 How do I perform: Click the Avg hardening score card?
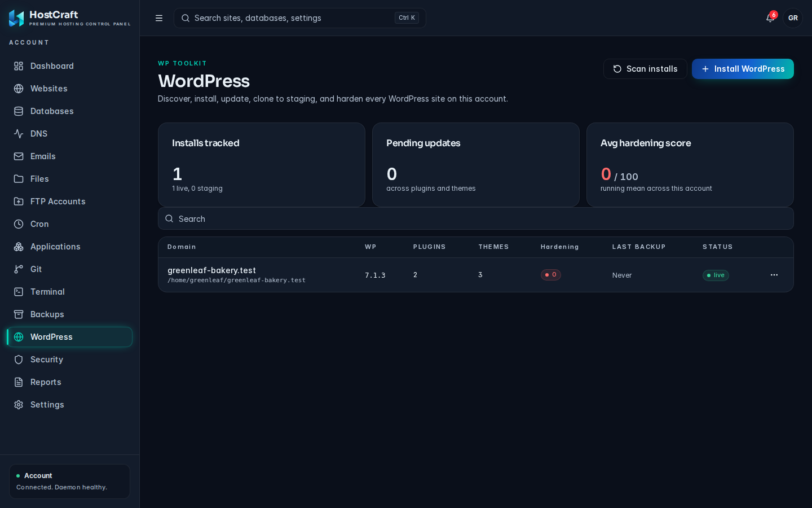[690, 165]
